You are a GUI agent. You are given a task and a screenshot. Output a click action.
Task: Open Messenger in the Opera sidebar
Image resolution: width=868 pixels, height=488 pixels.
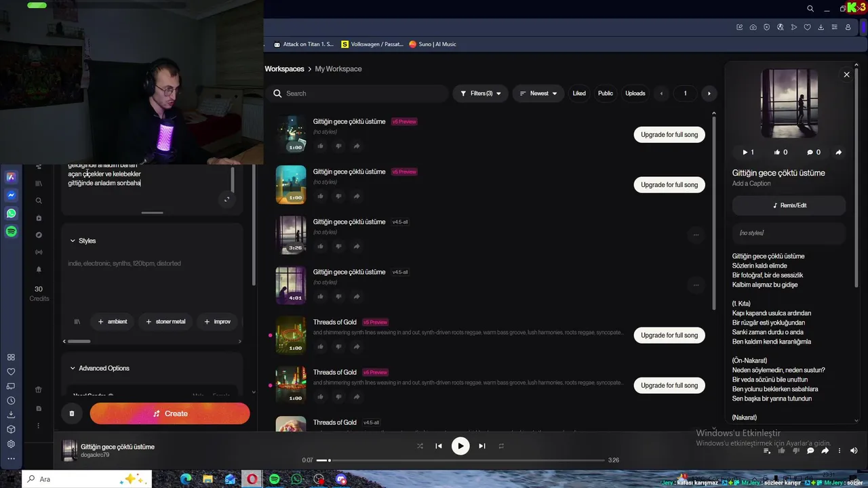11,195
